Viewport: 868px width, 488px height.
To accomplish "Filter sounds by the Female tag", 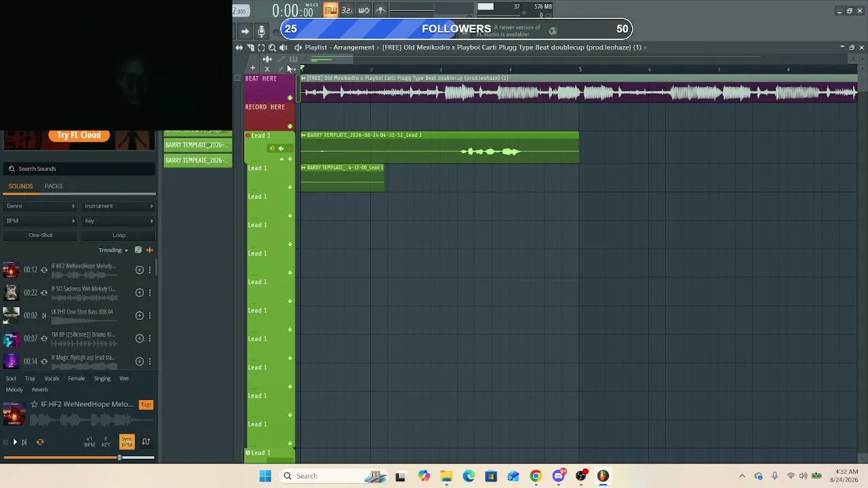I will click(x=76, y=379).
